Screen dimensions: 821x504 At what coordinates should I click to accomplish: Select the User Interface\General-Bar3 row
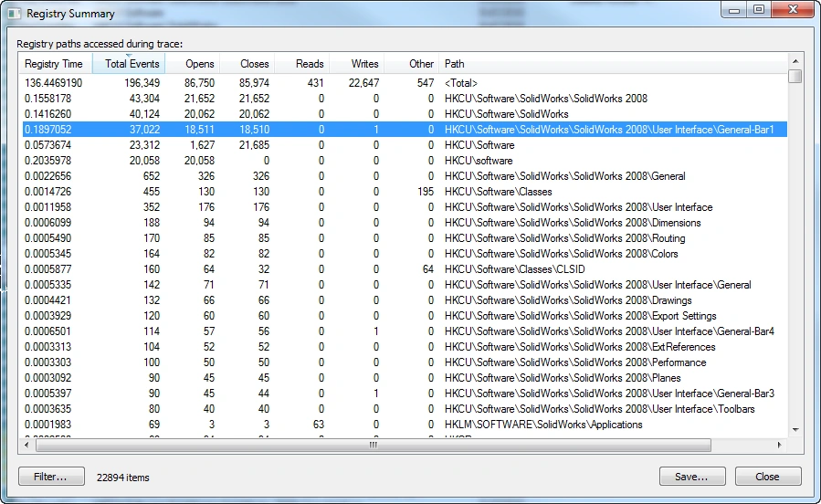(405, 394)
